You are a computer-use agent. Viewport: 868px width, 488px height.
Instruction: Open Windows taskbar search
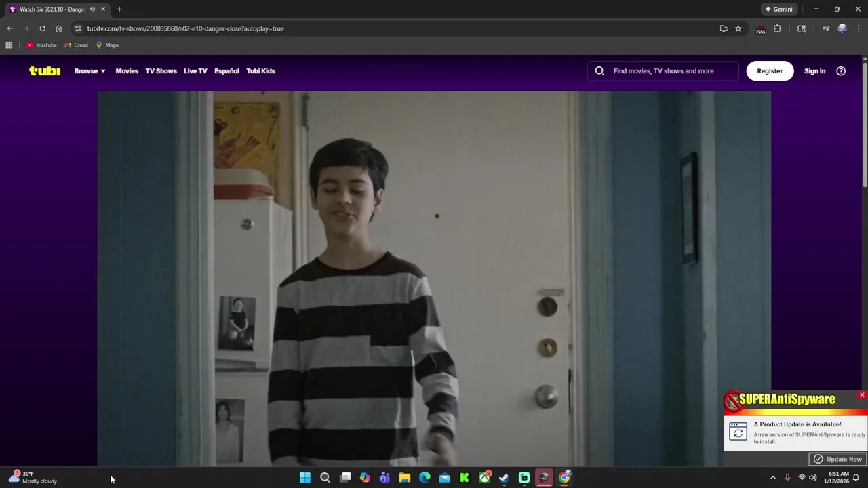(325, 478)
